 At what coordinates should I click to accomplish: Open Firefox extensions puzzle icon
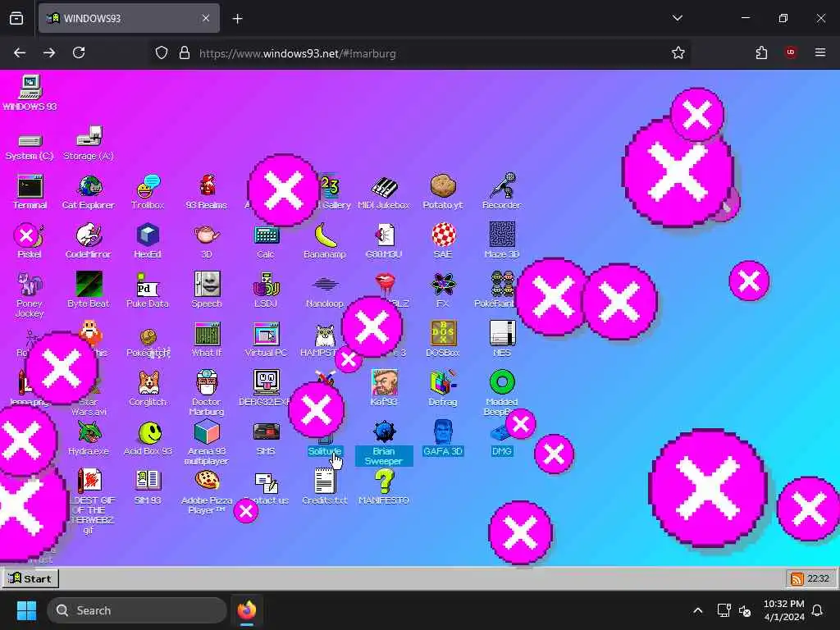click(x=761, y=52)
